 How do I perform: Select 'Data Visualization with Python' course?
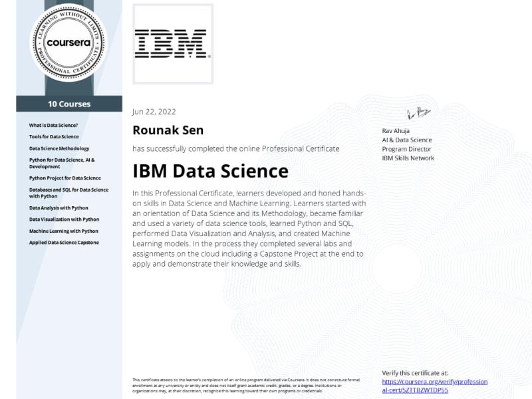pyautogui.click(x=64, y=219)
